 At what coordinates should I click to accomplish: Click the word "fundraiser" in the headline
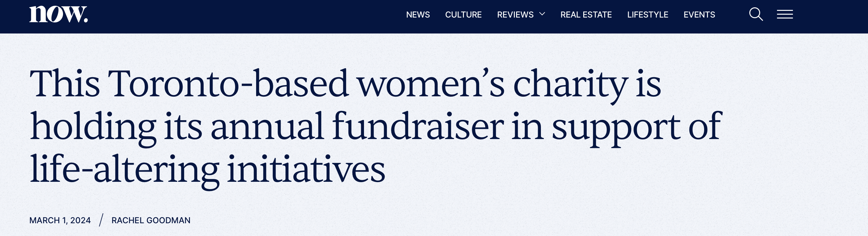click(x=418, y=127)
